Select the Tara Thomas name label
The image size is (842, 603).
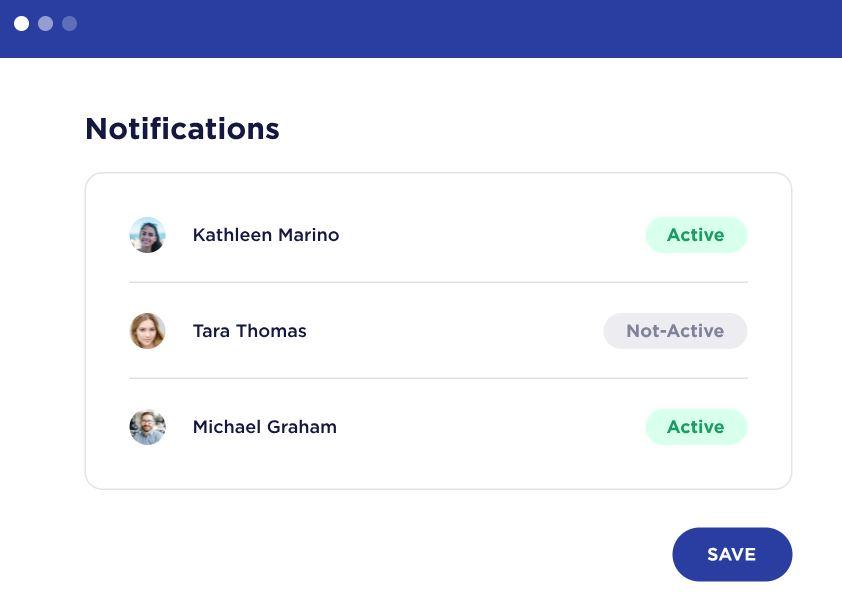pyautogui.click(x=250, y=331)
